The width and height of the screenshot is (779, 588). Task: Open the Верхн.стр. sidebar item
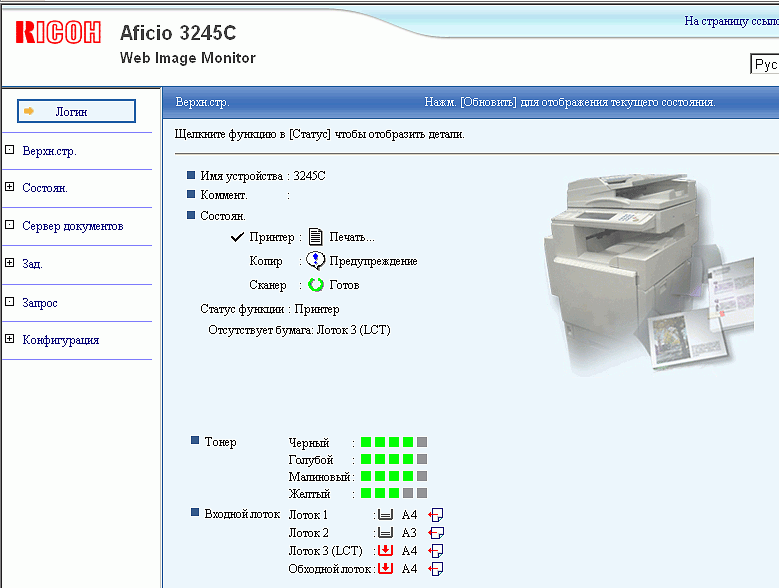click(x=49, y=152)
